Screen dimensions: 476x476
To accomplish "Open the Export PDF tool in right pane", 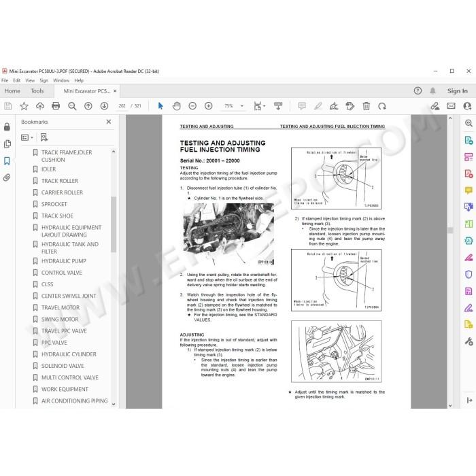I will (469, 141).
